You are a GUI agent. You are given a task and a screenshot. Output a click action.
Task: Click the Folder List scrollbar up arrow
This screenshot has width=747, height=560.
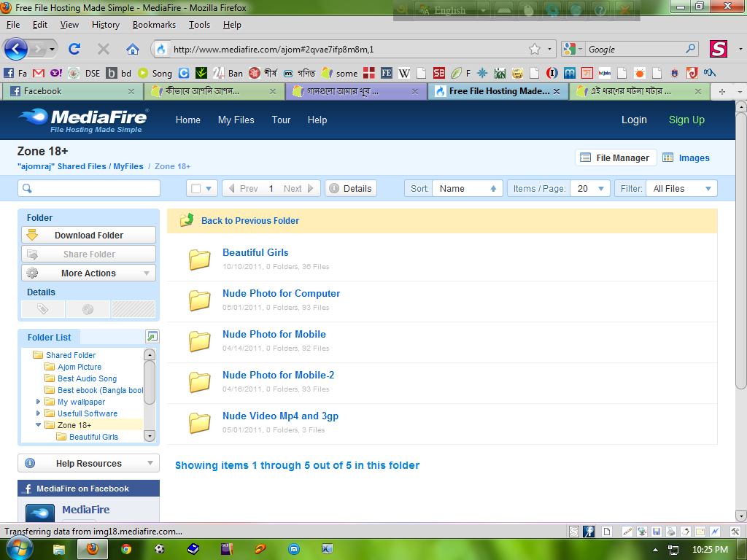[150, 354]
